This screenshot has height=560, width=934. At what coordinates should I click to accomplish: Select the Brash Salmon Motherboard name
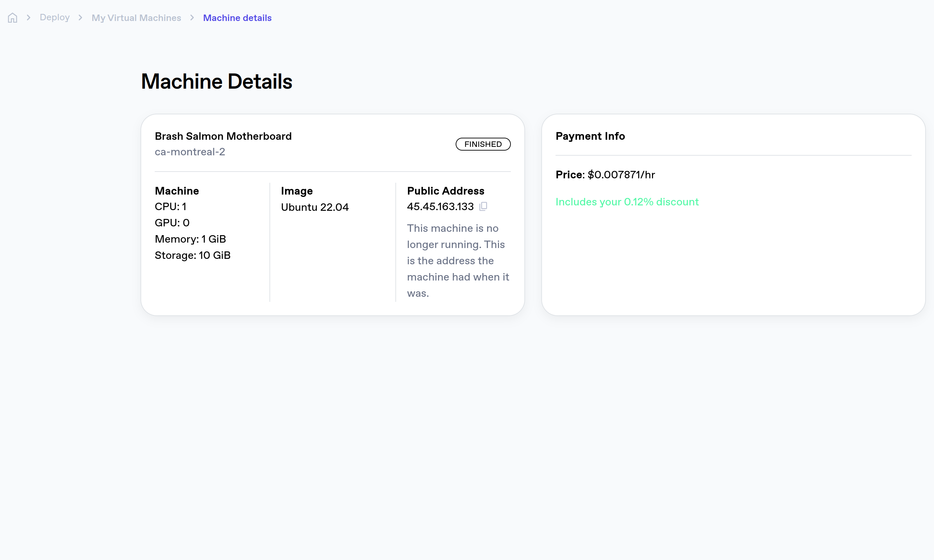pos(223,136)
